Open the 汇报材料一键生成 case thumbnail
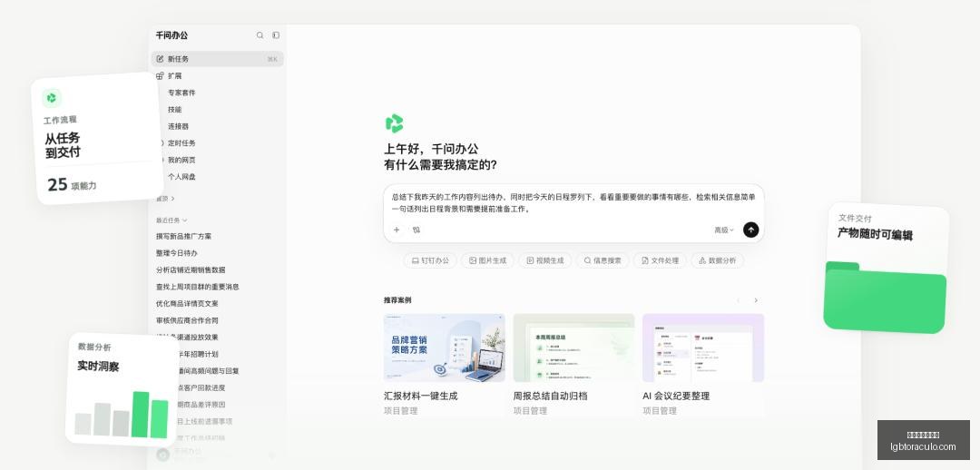 [x=445, y=348]
